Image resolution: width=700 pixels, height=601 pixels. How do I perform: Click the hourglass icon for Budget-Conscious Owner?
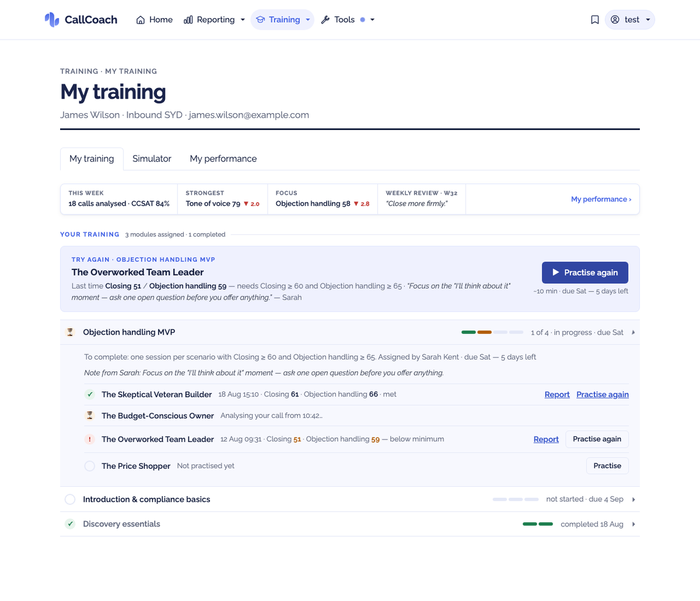click(90, 416)
